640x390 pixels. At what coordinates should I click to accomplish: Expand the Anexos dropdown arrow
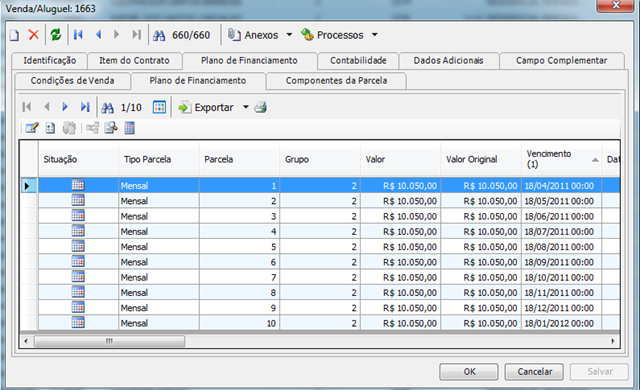point(289,35)
